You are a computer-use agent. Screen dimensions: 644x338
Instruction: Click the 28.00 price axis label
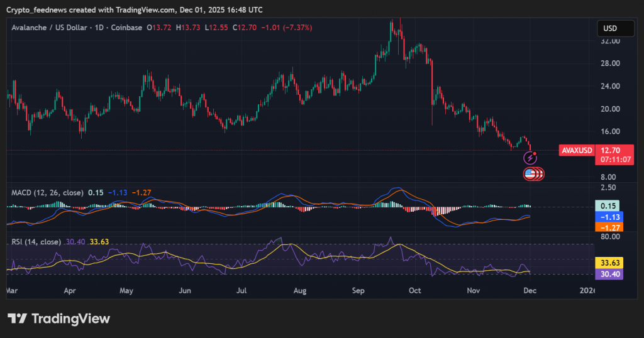pyautogui.click(x=610, y=63)
